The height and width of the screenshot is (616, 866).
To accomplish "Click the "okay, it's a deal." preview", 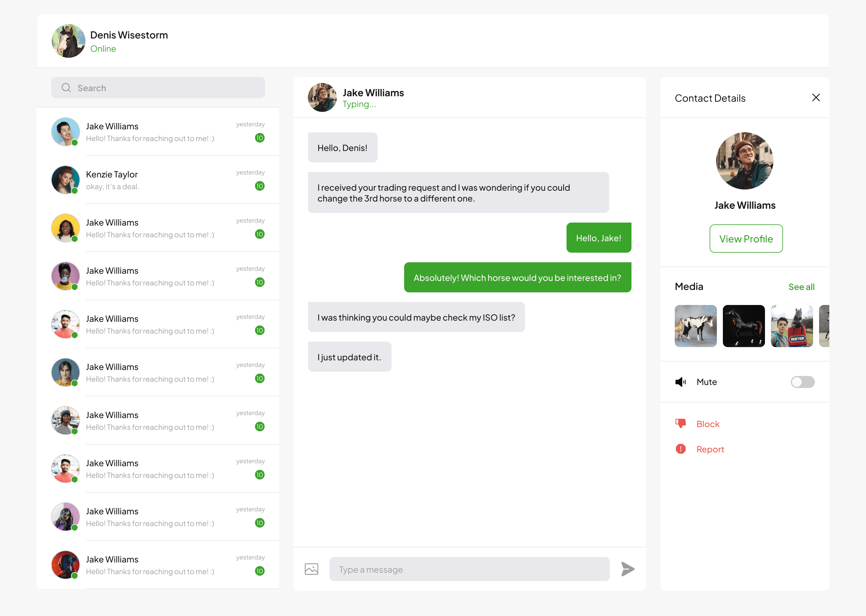I will coord(113,186).
